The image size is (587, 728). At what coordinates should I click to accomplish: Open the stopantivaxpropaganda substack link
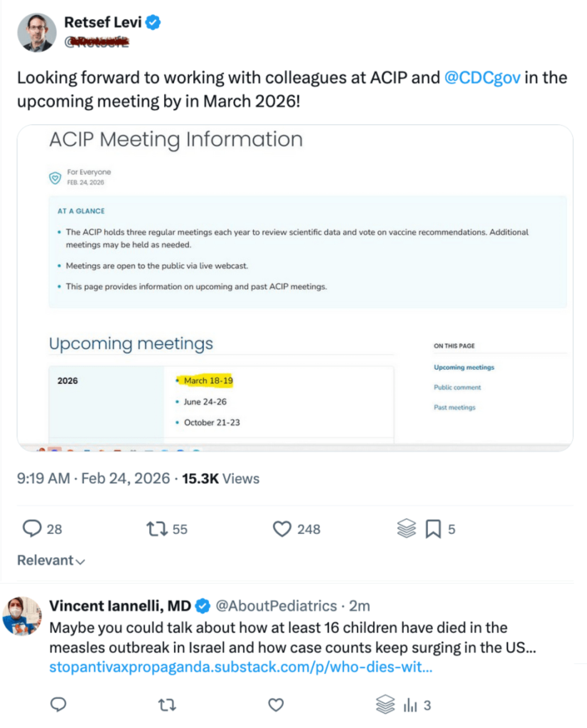point(241,667)
